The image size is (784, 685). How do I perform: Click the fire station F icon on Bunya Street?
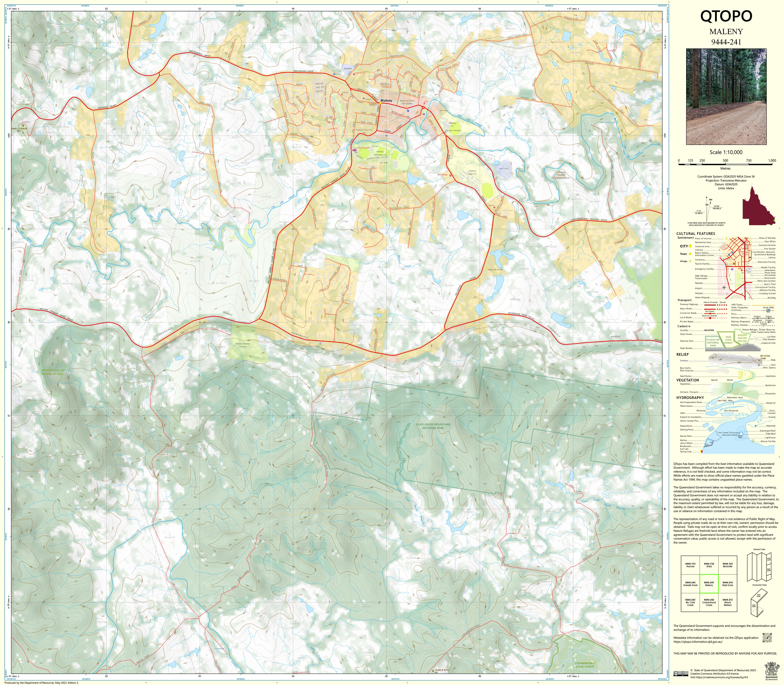[x=450, y=175]
